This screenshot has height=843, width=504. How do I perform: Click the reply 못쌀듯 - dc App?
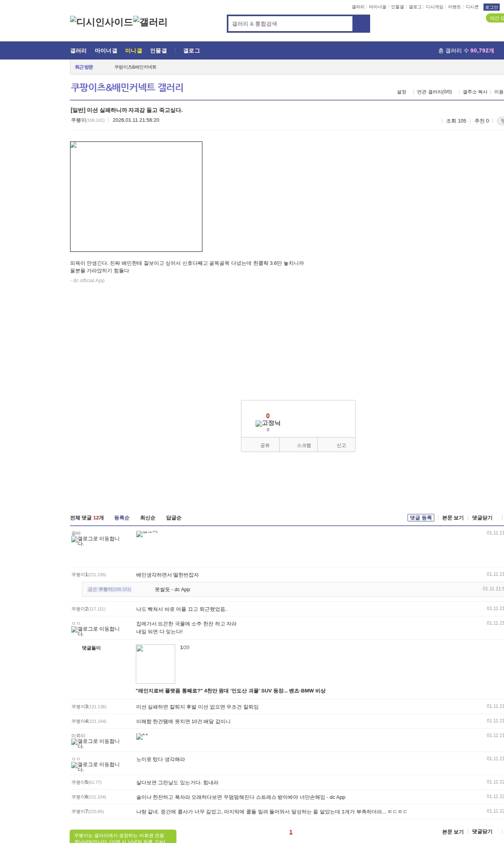click(172, 590)
